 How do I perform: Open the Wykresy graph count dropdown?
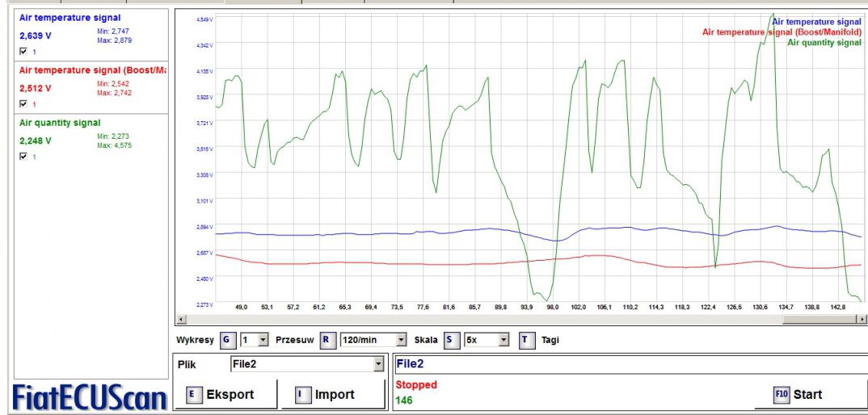(263, 340)
